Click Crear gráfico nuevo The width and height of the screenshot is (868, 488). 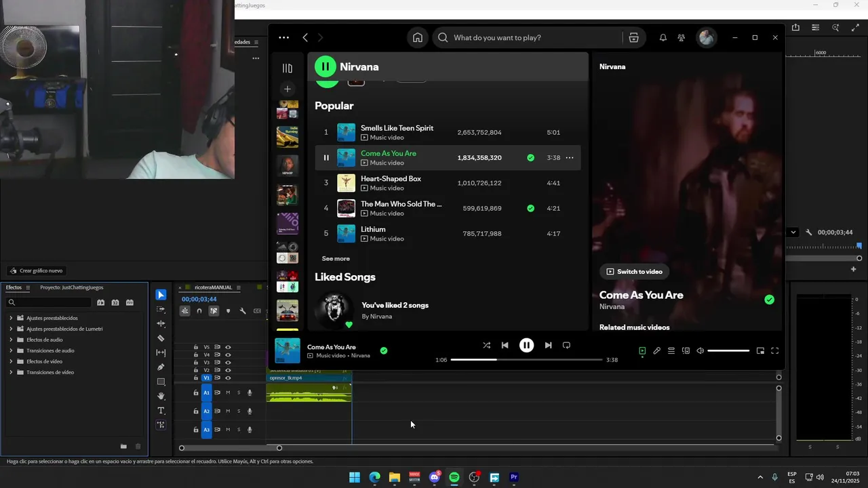36,270
